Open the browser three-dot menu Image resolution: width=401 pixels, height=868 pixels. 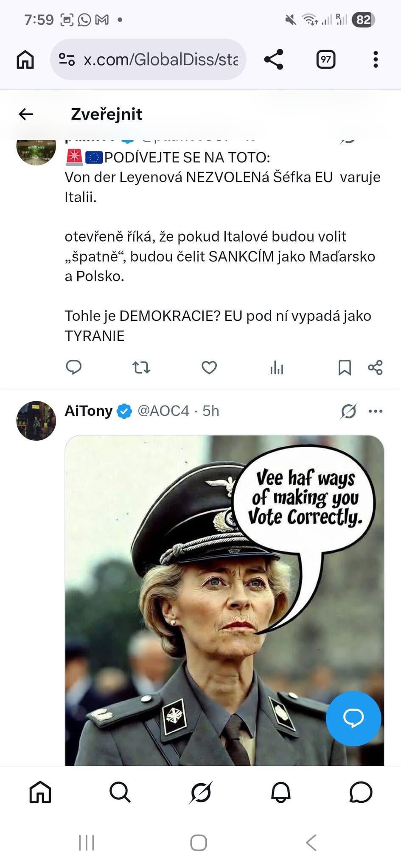tap(376, 59)
